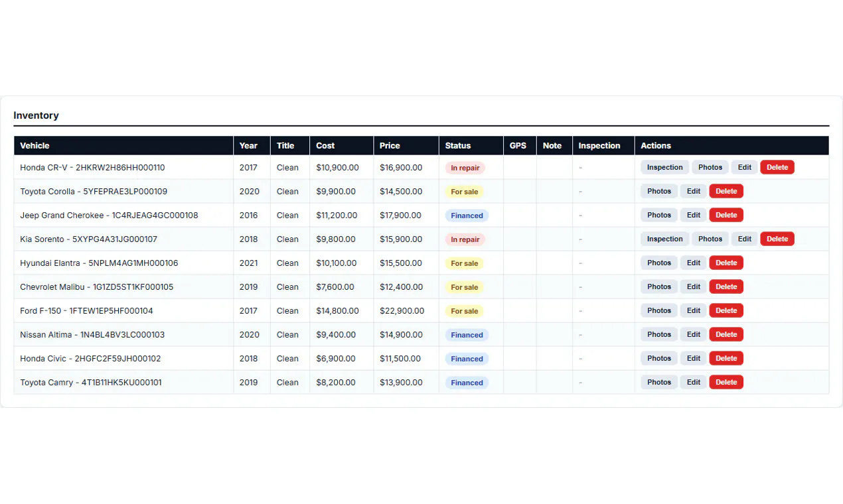Image resolution: width=843 pixels, height=504 pixels.
Task: Edit the Kia Sorento entry
Action: [x=745, y=239]
